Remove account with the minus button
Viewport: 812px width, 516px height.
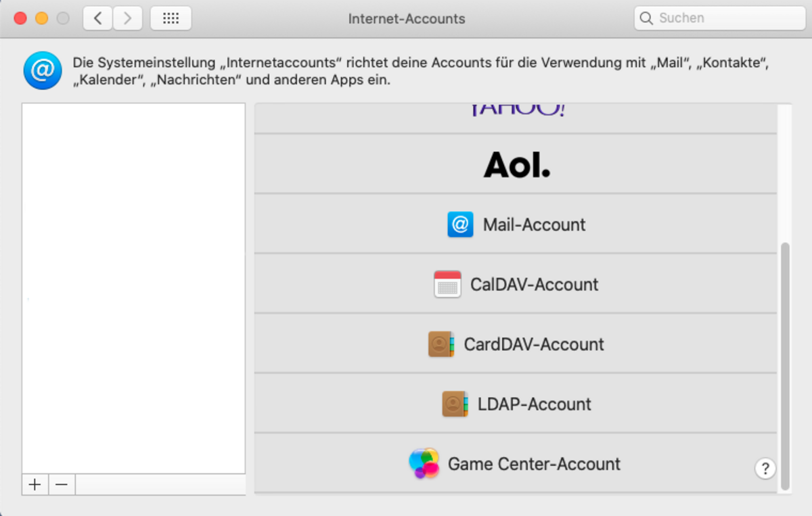click(x=62, y=485)
